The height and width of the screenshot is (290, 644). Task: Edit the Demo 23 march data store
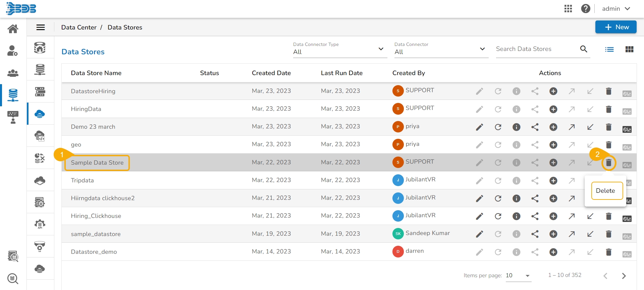[x=479, y=127]
